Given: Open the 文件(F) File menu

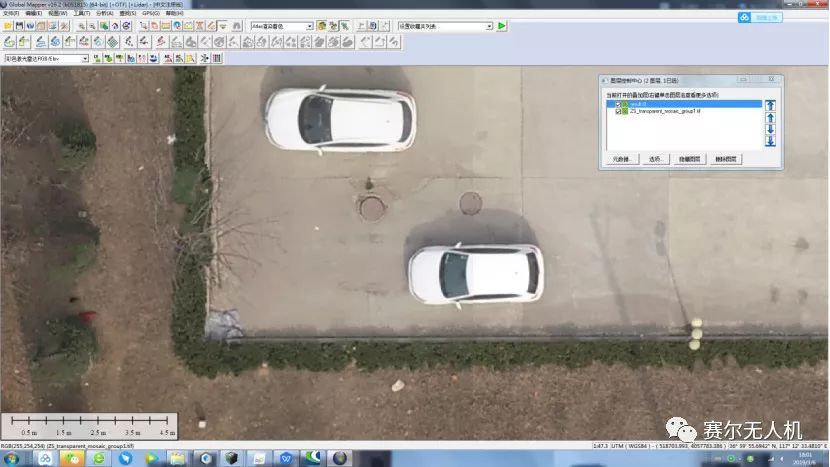Looking at the screenshot, I should pyautogui.click(x=11, y=13).
